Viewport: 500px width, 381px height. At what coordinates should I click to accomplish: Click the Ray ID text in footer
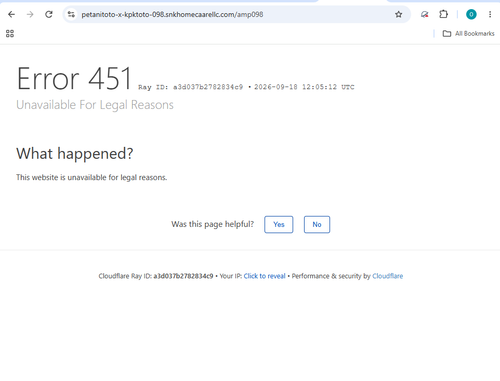point(156,276)
